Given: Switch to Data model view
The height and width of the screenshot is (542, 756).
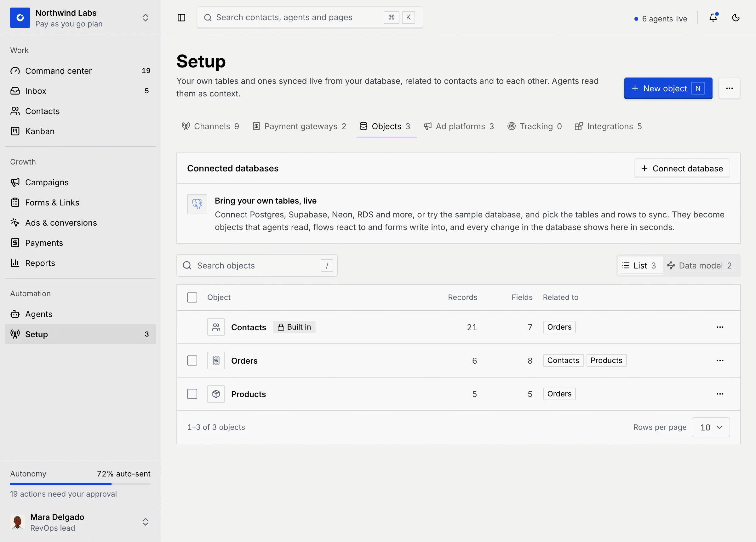Looking at the screenshot, I should (x=700, y=266).
